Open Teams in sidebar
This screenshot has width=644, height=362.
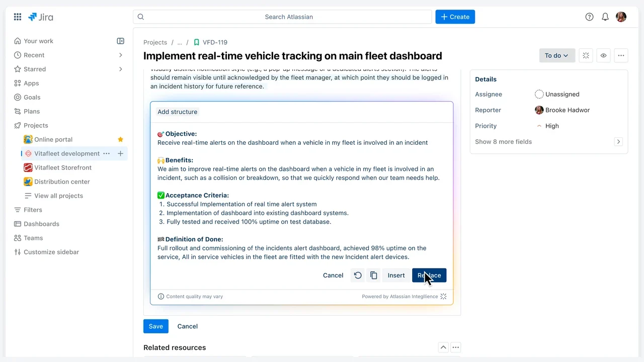tap(33, 238)
